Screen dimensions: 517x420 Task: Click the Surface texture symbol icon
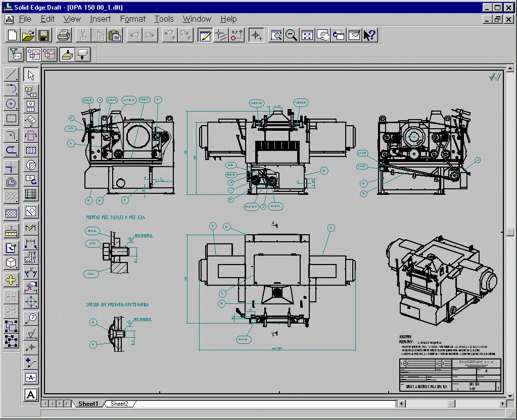click(x=31, y=333)
